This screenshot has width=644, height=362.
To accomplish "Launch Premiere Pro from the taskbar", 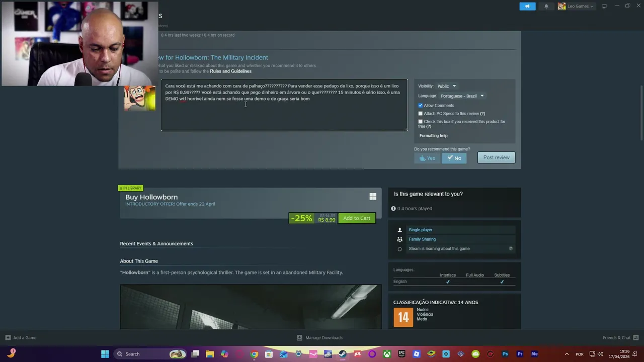I will (520, 354).
